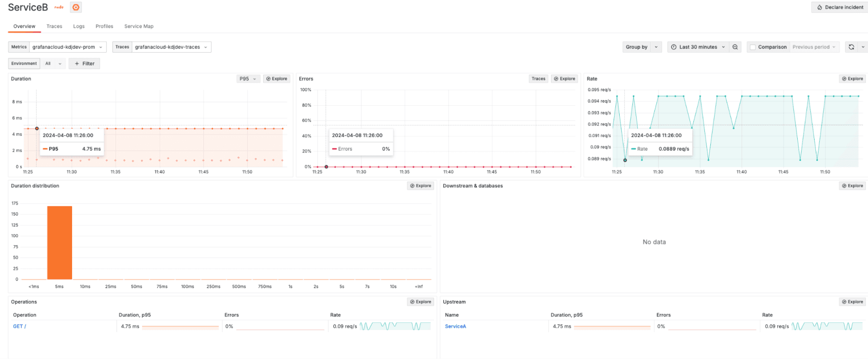Viewport: 868px width, 359px height.
Task: Click the Name column header in the Upstream table
Action: (x=452, y=315)
